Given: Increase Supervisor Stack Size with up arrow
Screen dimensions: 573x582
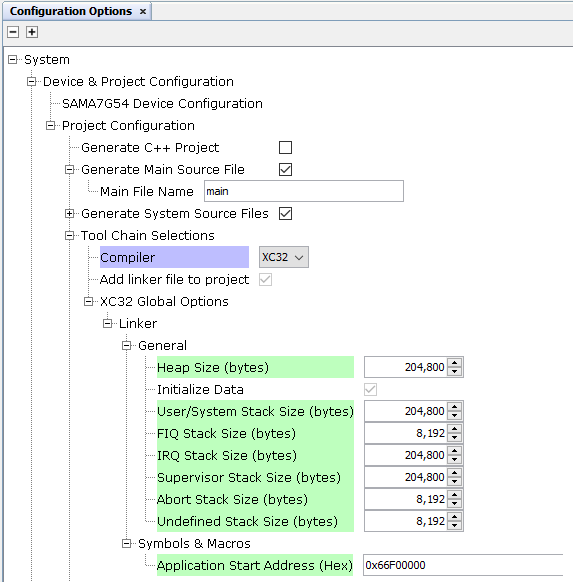Looking at the screenshot, I should (x=455, y=473).
